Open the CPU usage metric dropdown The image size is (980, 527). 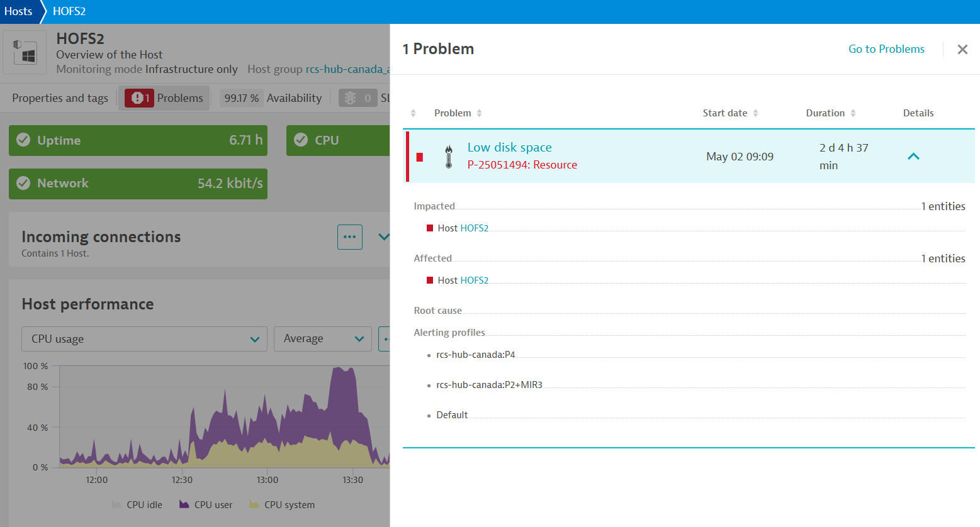(x=144, y=339)
